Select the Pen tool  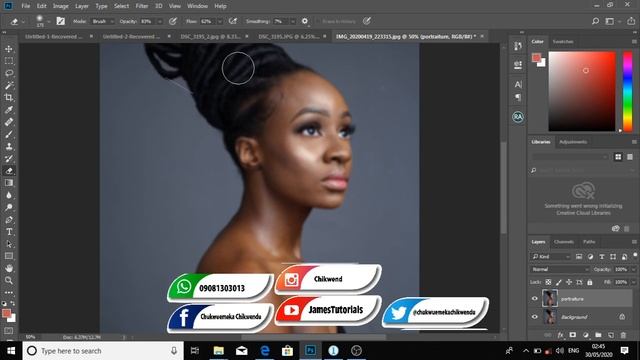(9, 220)
